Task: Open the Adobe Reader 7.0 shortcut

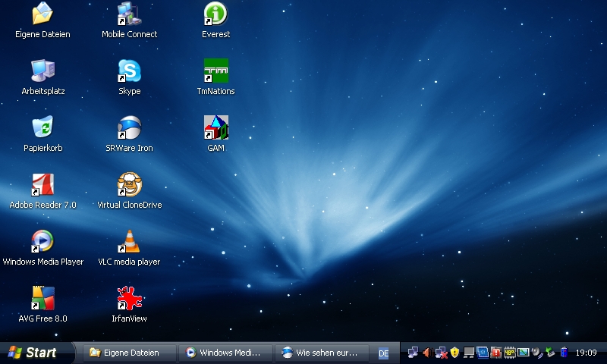Action: pyautogui.click(x=42, y=185)
